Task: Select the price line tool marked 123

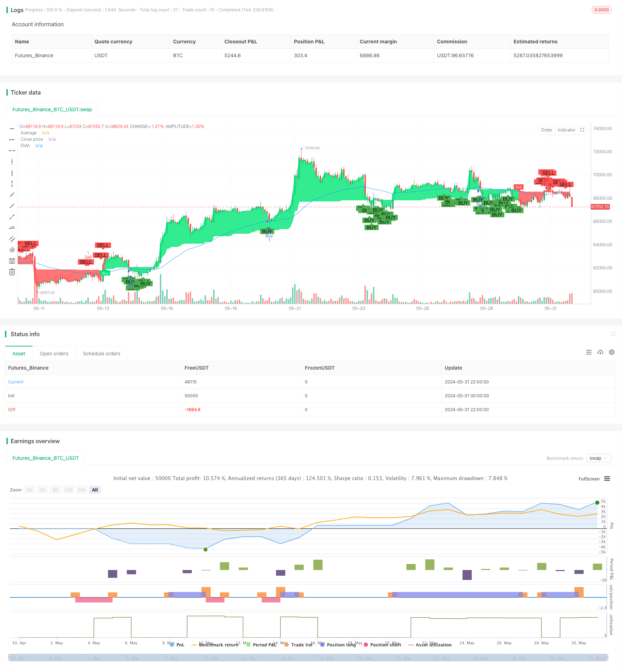Action: pos(12,228)
